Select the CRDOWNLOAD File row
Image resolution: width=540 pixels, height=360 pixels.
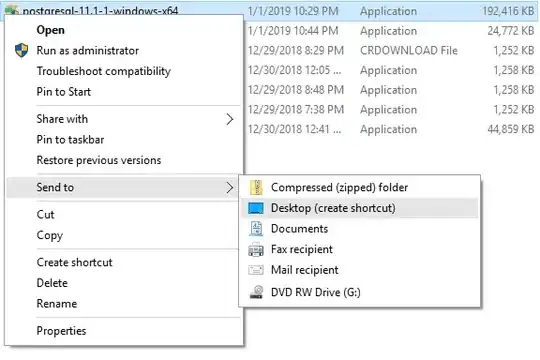[391, 51]
